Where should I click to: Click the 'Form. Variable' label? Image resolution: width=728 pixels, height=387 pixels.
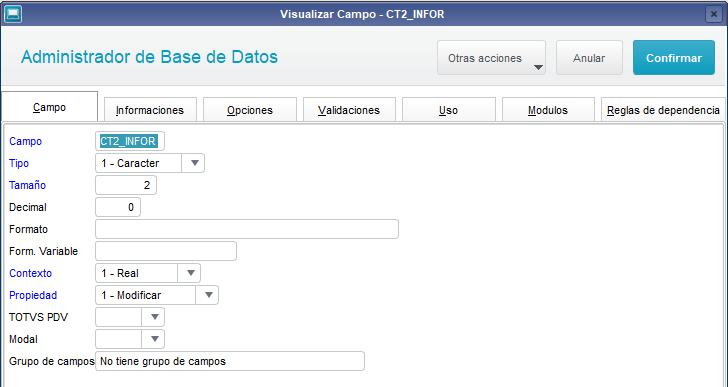click(x=44, y=251)
